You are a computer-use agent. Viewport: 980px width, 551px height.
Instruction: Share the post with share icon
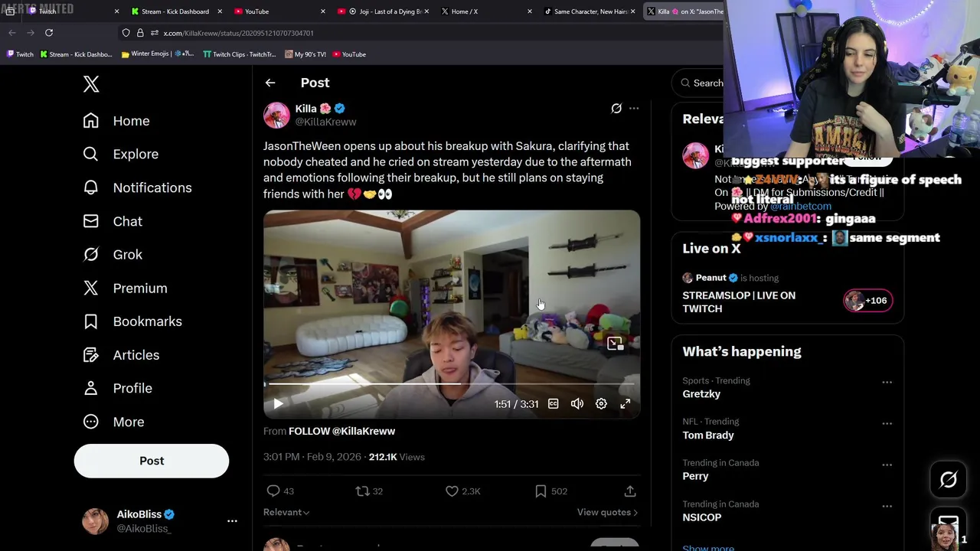click(x=630, y=491)
